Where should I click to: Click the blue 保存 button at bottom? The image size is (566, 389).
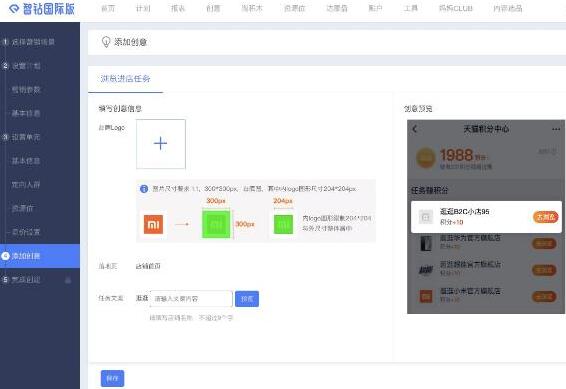[x=112, y=378]
